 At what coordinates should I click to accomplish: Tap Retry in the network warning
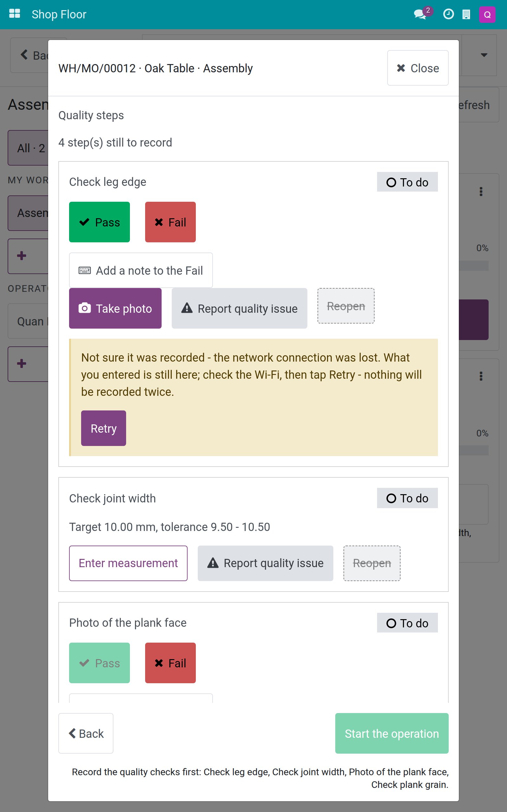104,428
